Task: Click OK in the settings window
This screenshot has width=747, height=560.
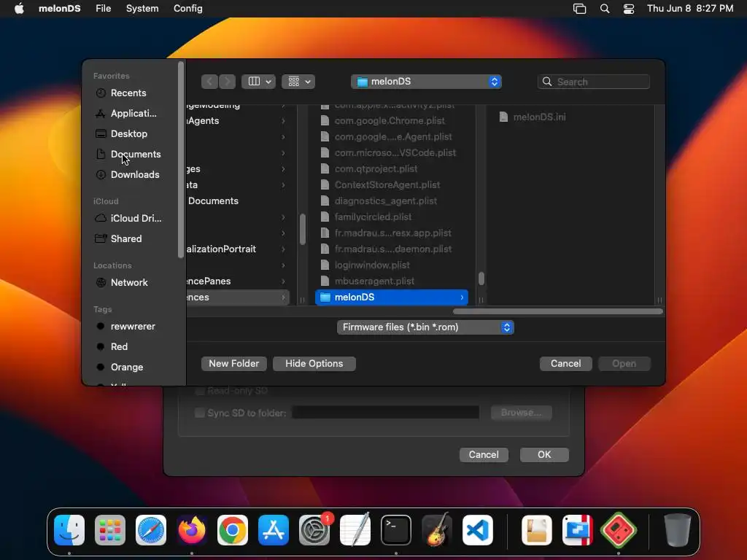Action: [x=544, y=455]
